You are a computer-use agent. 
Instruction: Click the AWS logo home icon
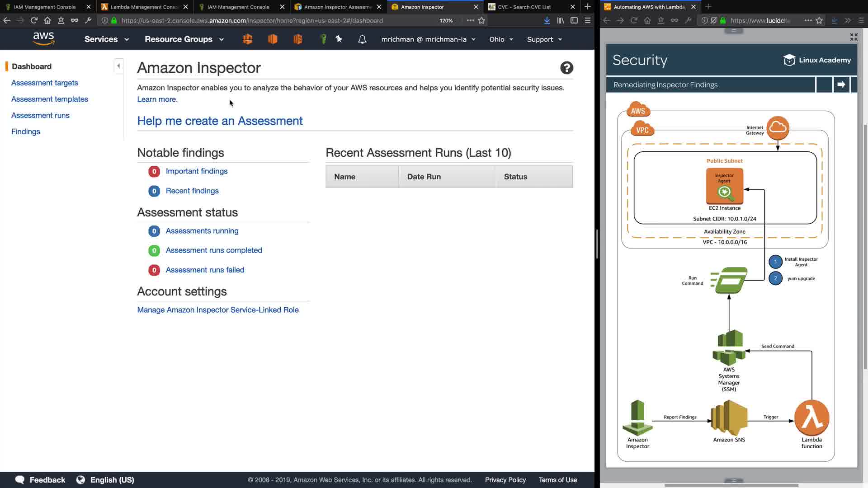pyautogui.click(x=43, y=39)
